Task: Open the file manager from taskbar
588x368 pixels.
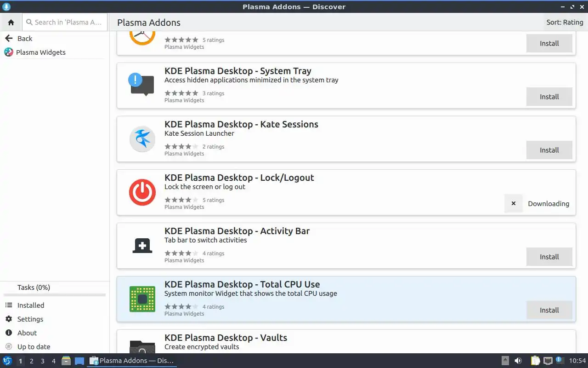Action: [x=66, y=361]
